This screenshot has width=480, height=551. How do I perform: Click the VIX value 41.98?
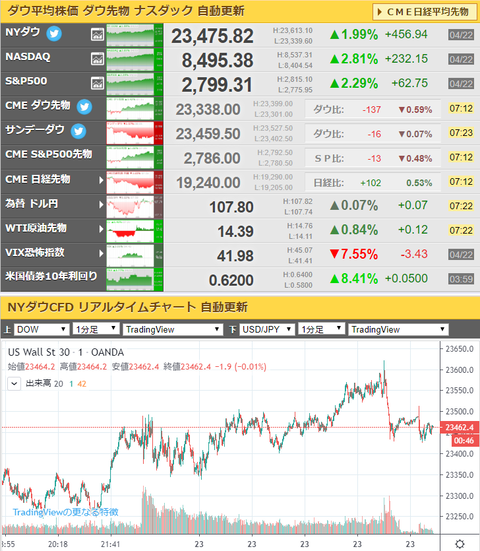tap(235, 256)
